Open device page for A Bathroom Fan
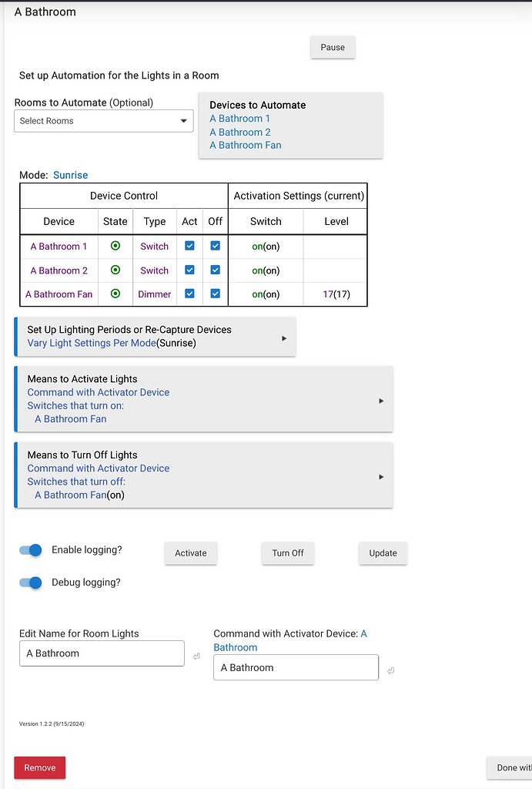This screenshot has height=789, width=532. tap(245, 145)
